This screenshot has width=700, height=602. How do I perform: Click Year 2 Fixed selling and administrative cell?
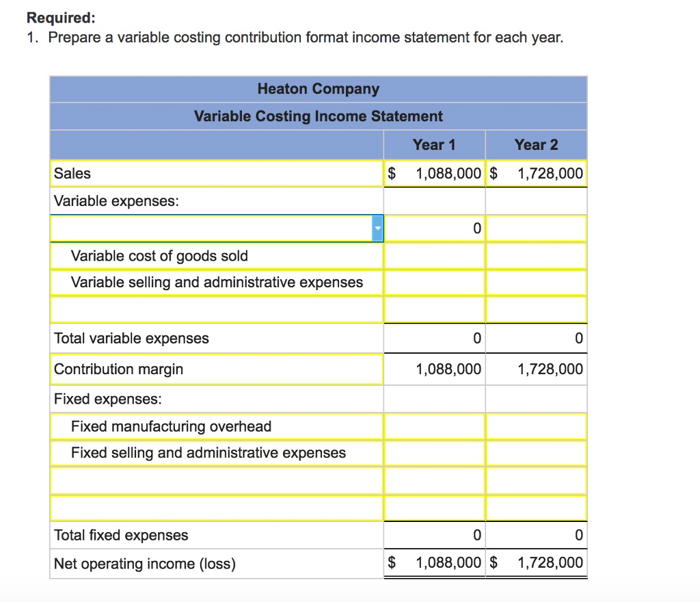(x=536, y=454)
